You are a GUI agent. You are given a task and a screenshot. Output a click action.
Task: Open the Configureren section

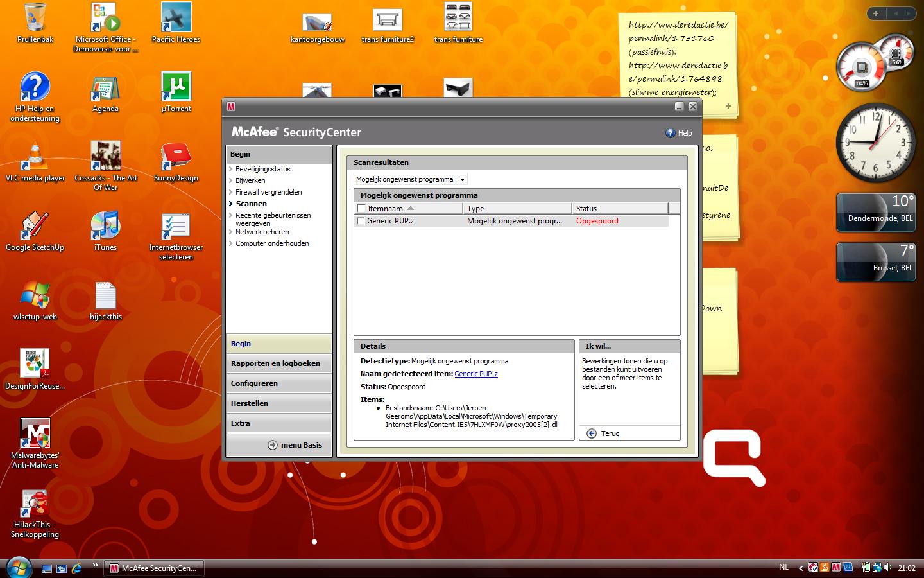[x=279, y=383]
